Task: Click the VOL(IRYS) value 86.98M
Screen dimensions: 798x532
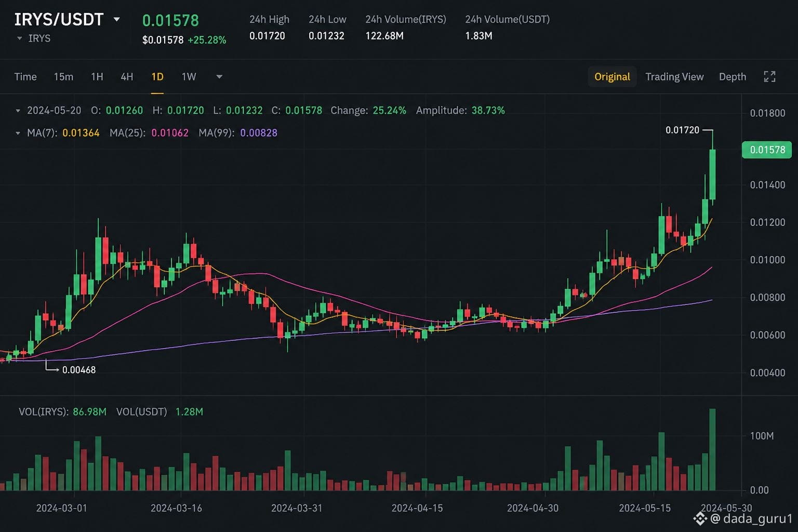Action: point(89,412)
